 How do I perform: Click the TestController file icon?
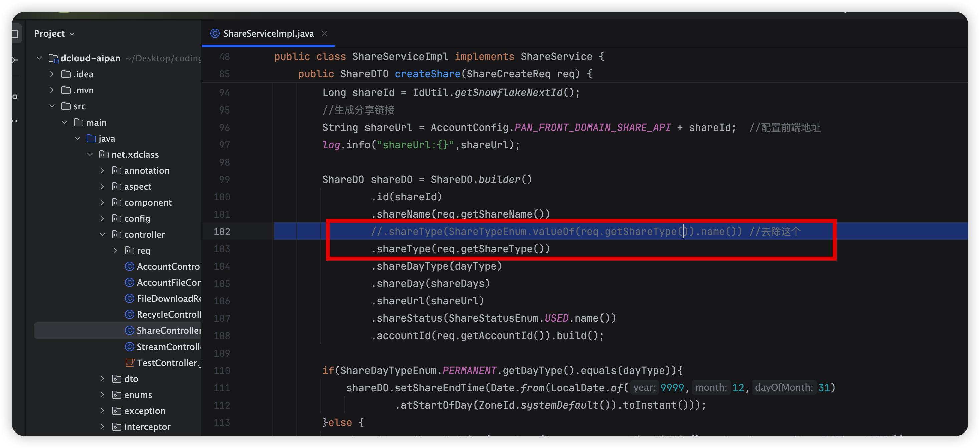tap(130, 362)
